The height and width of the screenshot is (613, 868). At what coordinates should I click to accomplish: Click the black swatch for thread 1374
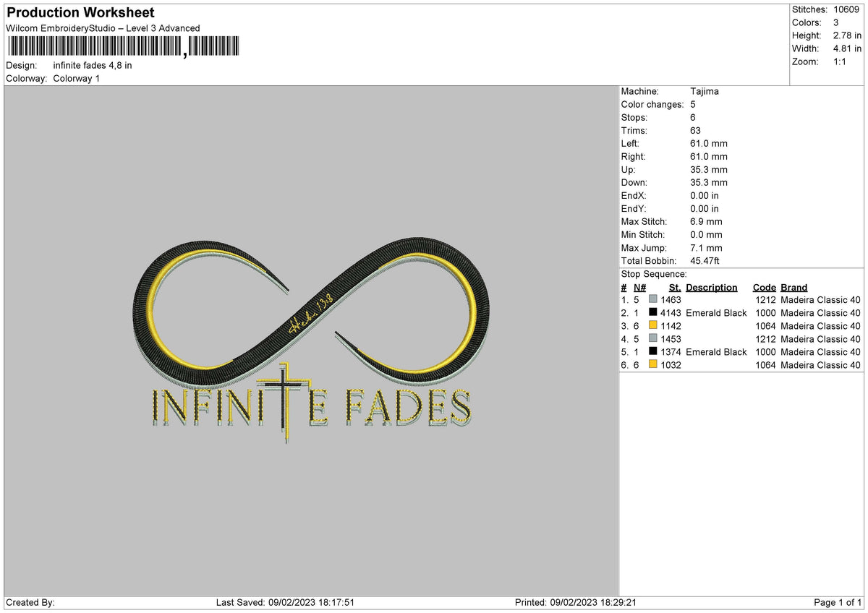pyautogui.click(x=653, y=351)
